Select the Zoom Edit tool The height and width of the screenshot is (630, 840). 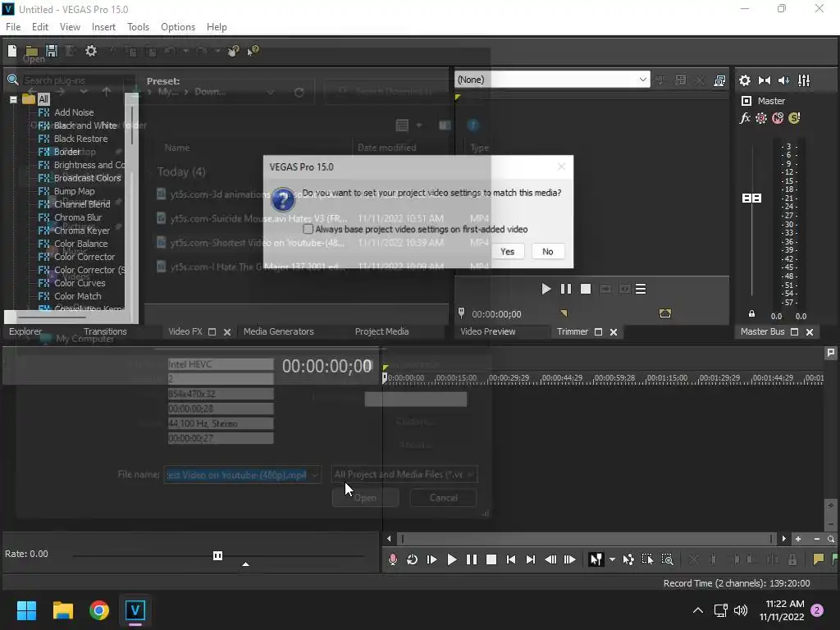(667, 559)
